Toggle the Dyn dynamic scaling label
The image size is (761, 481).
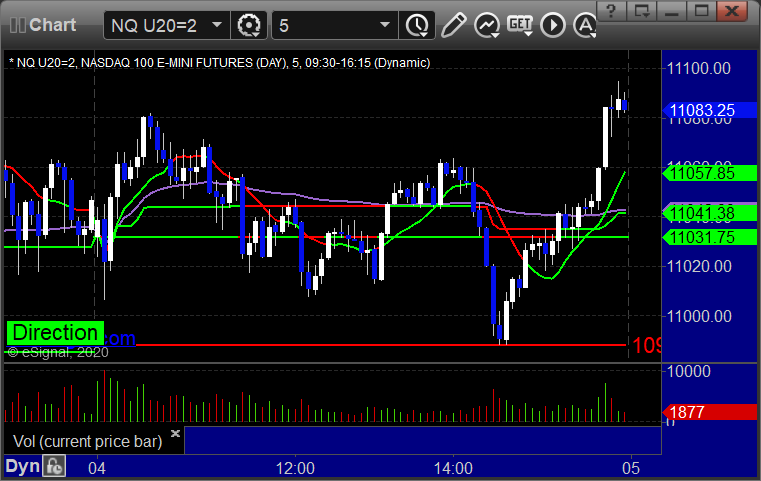pos(22,466)
